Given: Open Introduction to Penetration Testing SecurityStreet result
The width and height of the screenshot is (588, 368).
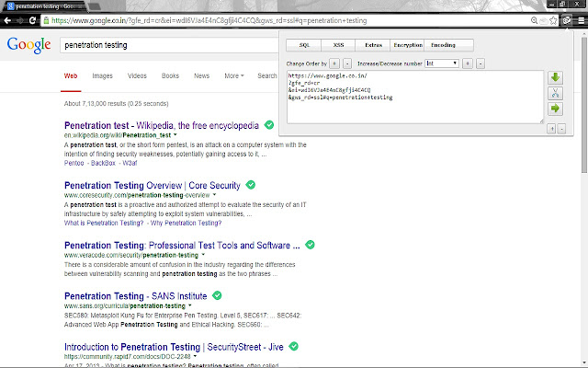Looking at the screenshot, I should click(x=174, y=348).
